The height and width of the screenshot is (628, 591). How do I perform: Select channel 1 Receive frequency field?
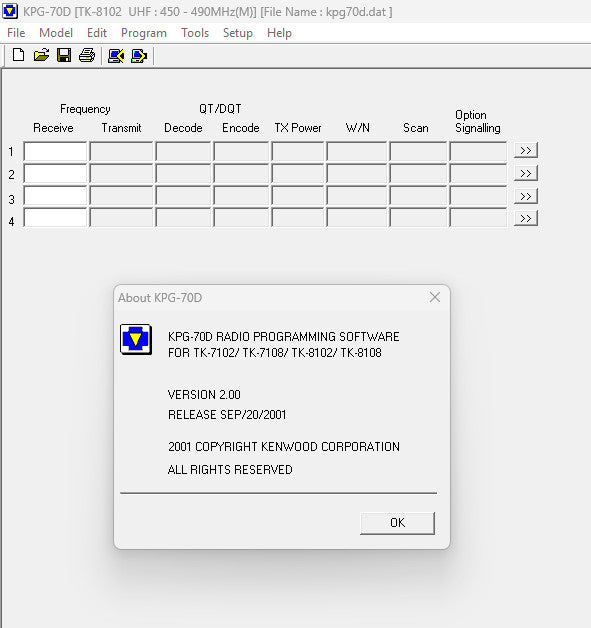pos(55,151)
